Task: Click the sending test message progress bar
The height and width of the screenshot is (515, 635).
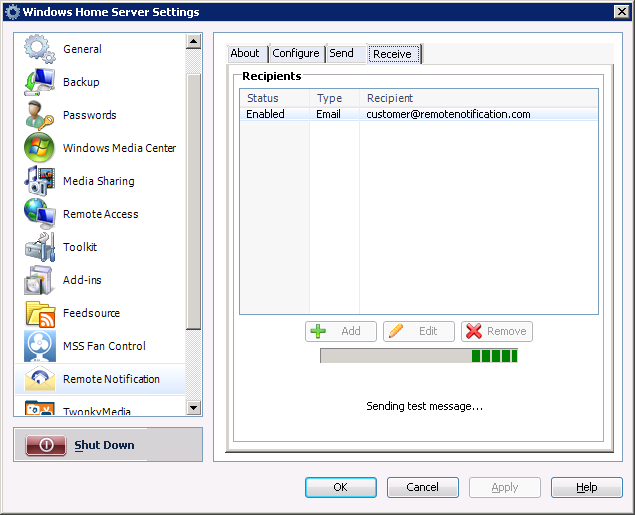Action: (419, 356)
